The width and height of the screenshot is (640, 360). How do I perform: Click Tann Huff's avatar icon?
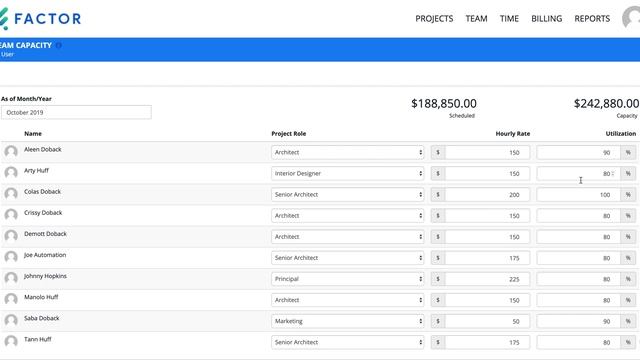(x=11, y=341)
